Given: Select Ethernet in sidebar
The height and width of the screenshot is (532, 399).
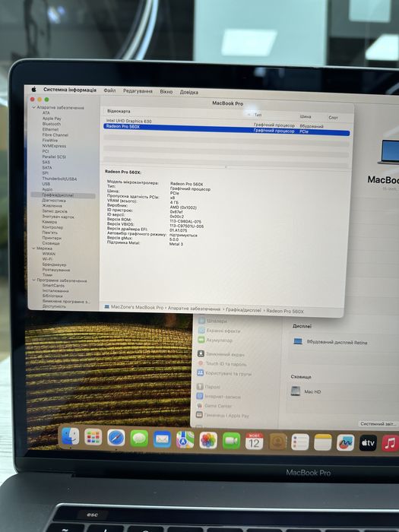Looking at the screenshot, I should 50,129.
